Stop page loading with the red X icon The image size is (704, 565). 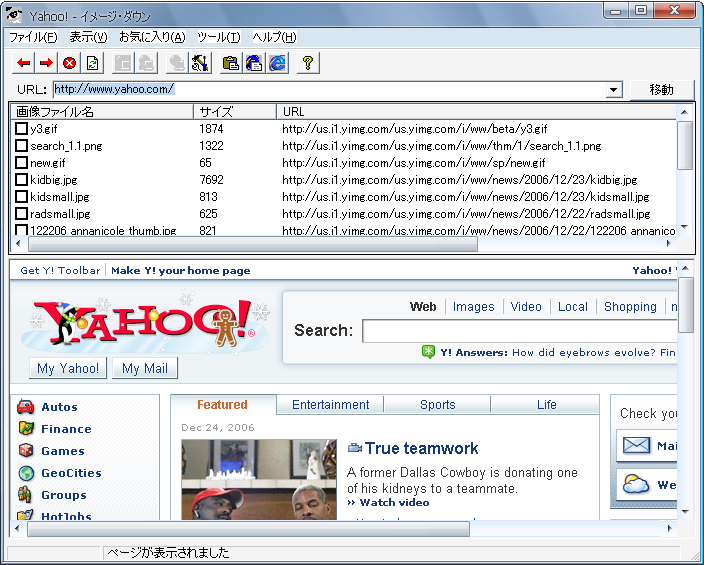tap(69, 63)
